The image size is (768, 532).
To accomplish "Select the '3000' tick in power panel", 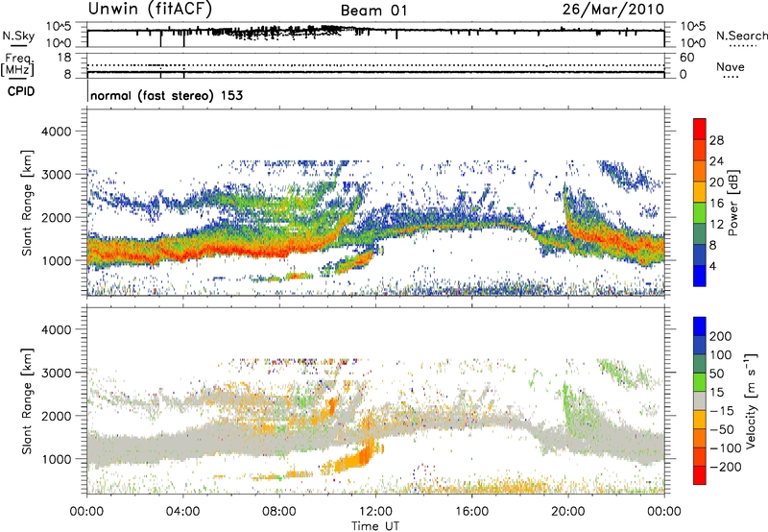I will tap(56, 175).
